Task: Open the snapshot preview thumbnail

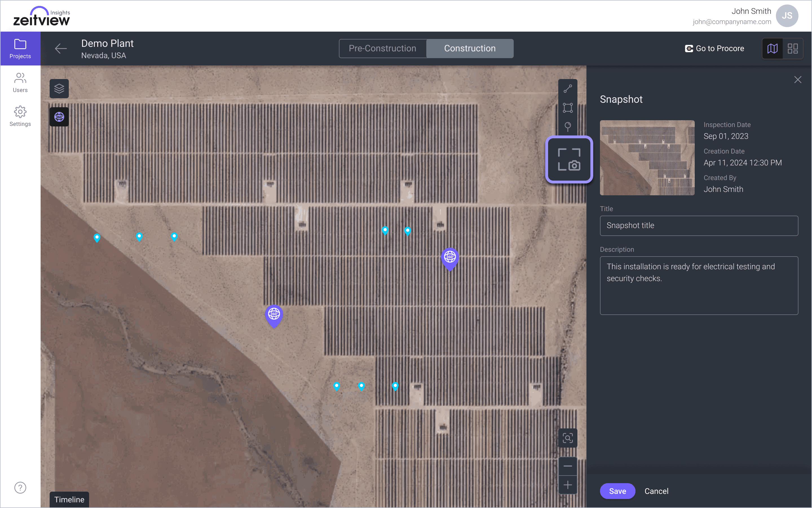Action: pyautogui.click(x=647, y=157)
